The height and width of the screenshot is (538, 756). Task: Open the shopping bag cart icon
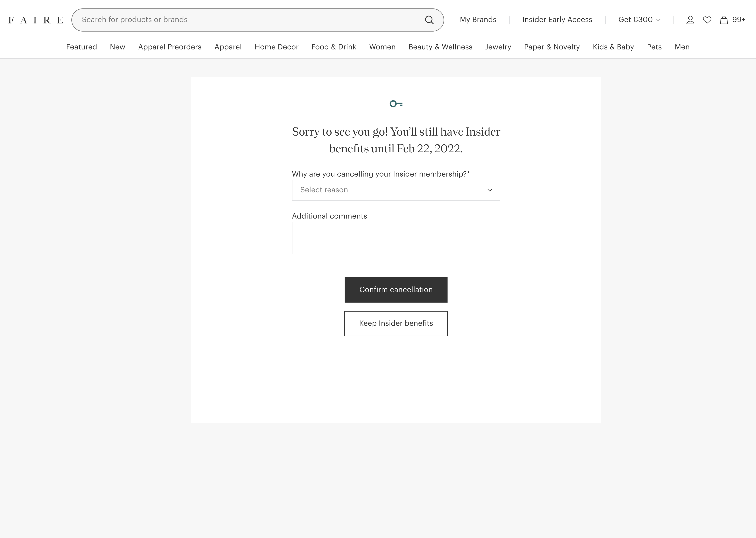(724, 20)
